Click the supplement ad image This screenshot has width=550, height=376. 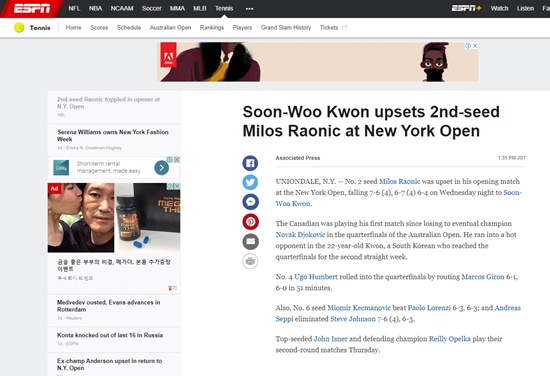click(114, 217)
